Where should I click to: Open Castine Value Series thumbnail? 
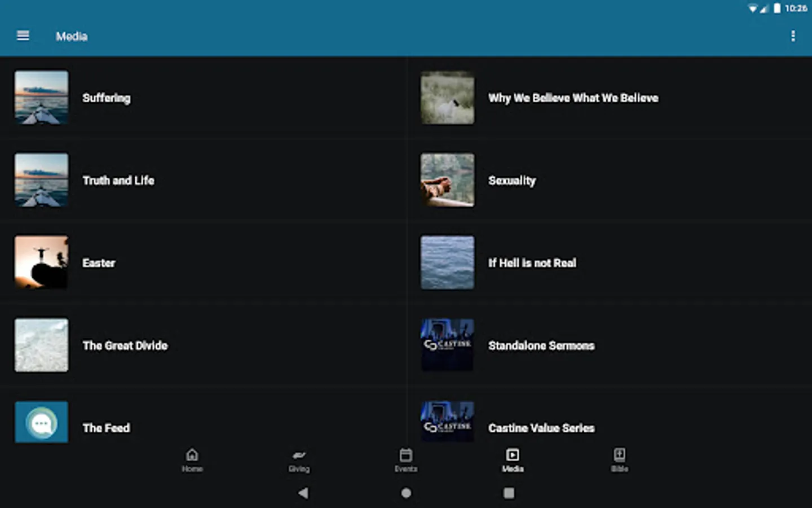pos(448,422)
